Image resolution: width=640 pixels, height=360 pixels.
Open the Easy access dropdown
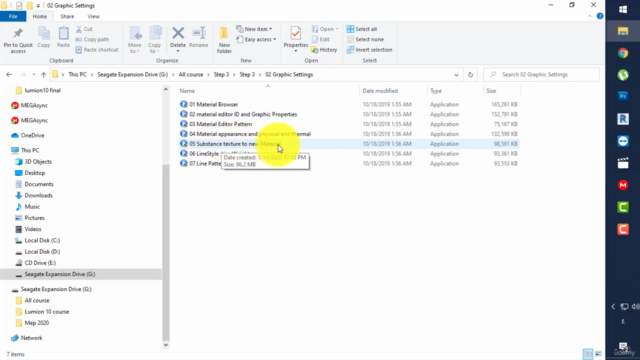[x=256, y=39]
